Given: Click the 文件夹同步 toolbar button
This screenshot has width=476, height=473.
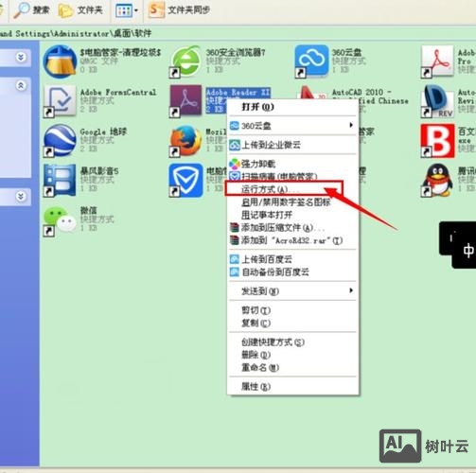Looking at the screenshot, I should pyautogui.click(x=179, y=10).
